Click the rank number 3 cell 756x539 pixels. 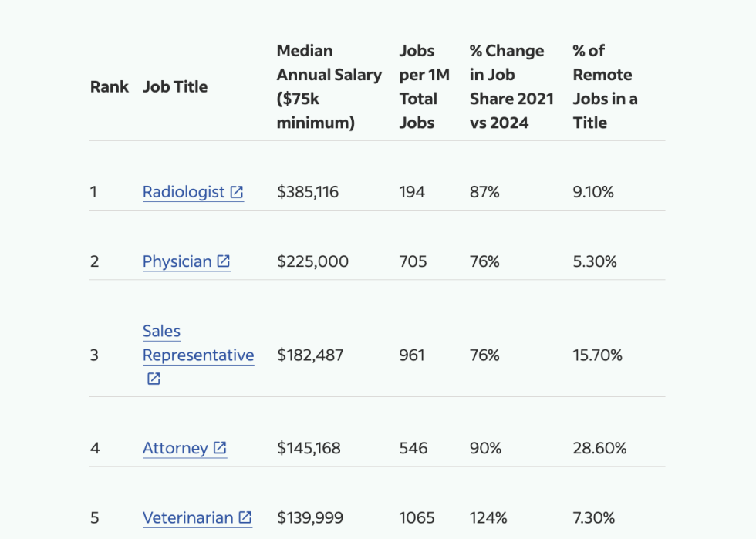(94, 355)
